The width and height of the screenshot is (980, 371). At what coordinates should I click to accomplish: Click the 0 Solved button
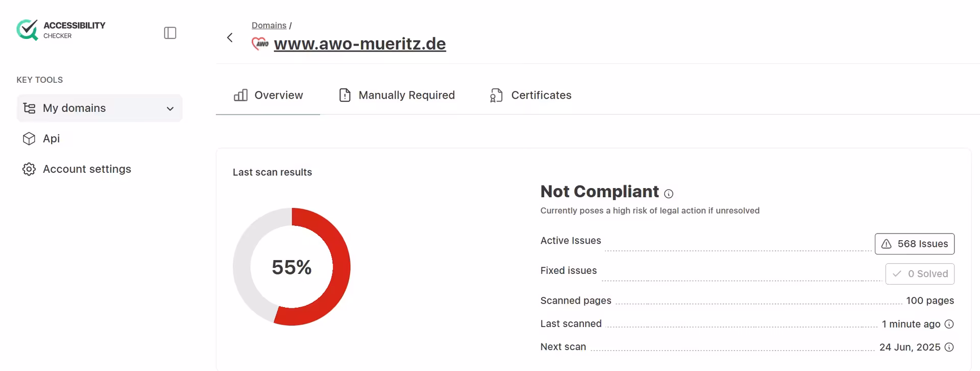tap(919, 274)
